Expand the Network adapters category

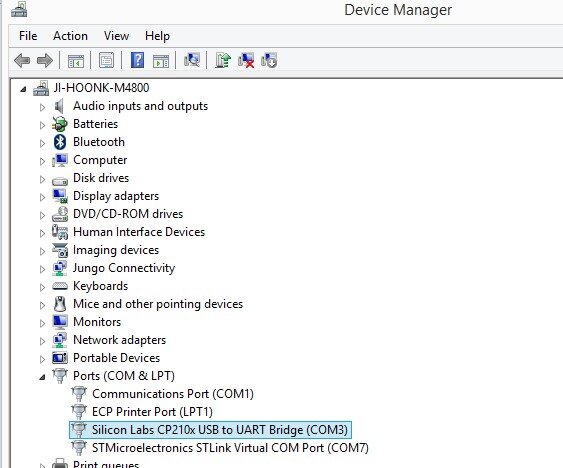(x=42, y=341)
